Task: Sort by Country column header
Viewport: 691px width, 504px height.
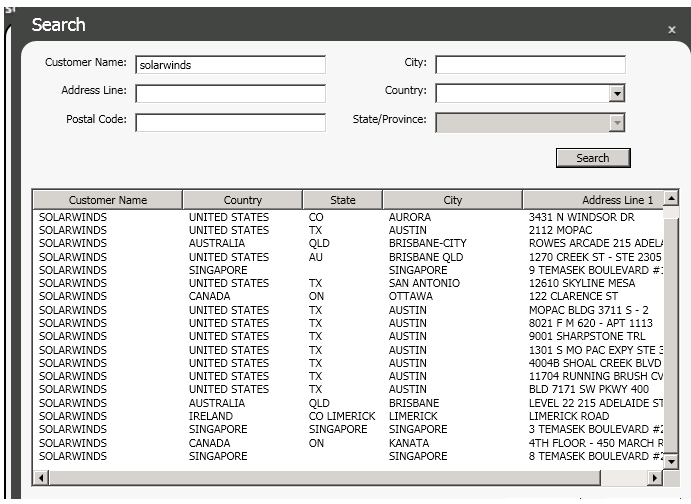Action: pyautogui.click(x=242, y=200)
